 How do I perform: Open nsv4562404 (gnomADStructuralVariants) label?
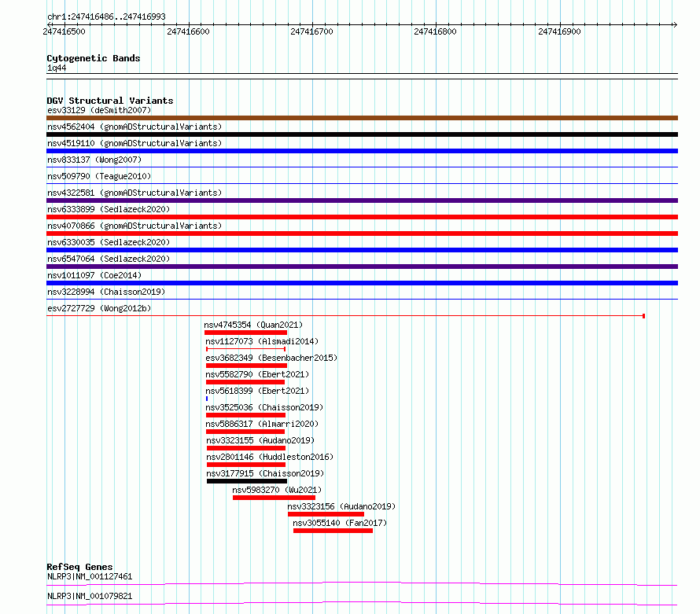pyautogui.click(x=134, y=127)
